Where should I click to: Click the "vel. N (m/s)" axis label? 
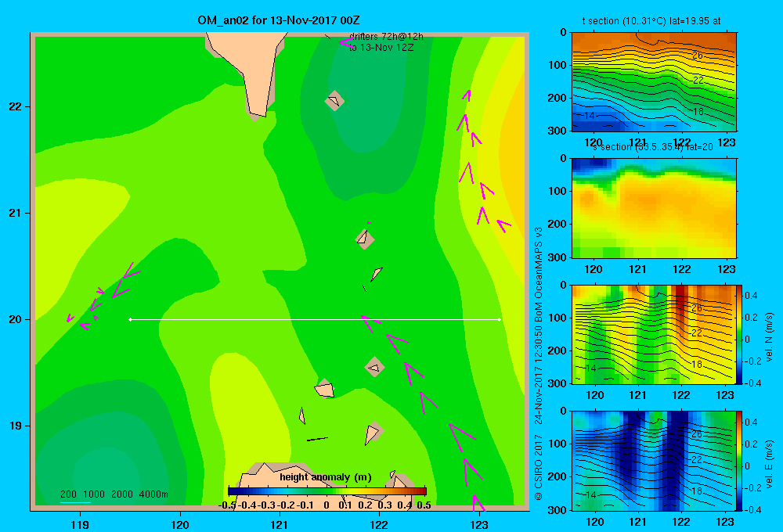pyautogui.click(x=770, y=337)
